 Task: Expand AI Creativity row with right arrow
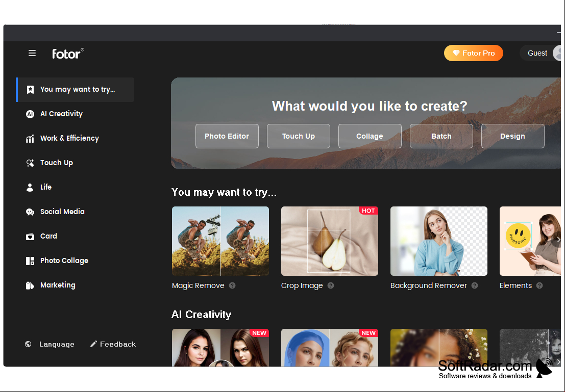tap(557, 361)
